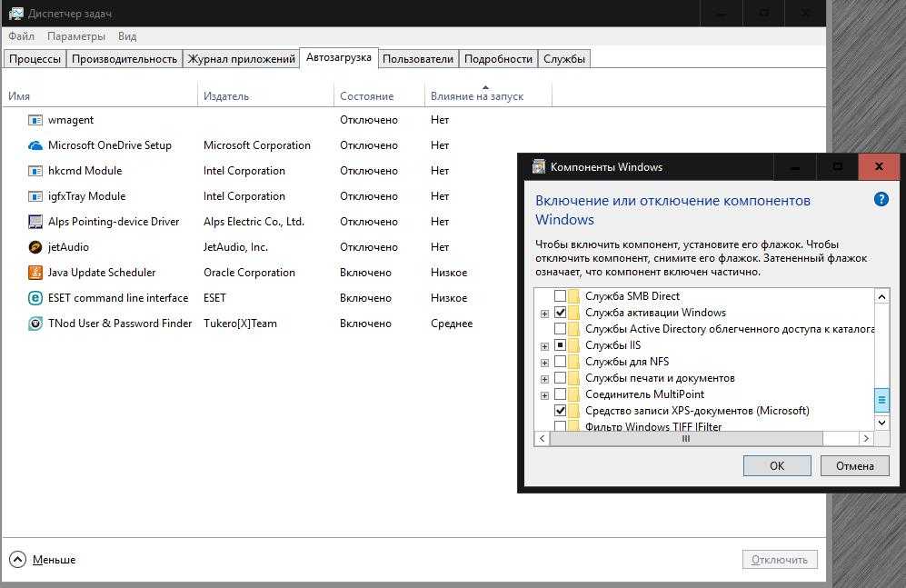Image resolution: width=906 pixels, height=588 pixels.
Task: Expand the Службы IIS tree node
Action: [x=544, y=346]
